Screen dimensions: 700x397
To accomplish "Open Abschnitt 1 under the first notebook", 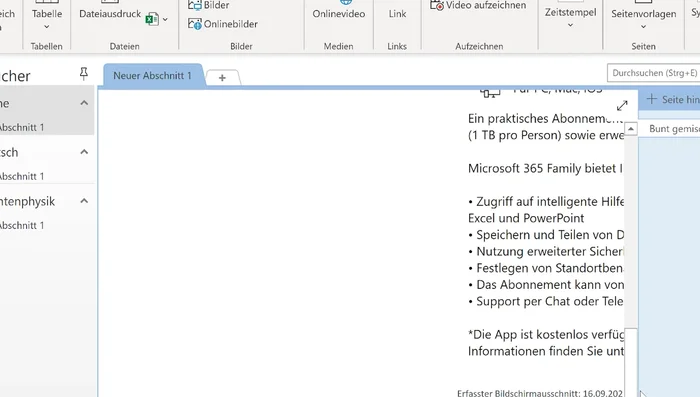I will point(22,127).
